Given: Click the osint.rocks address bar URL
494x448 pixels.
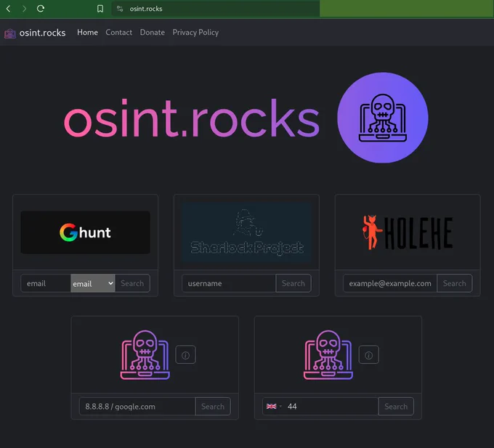Looking at the screenshot, I should tap(146, 9).
